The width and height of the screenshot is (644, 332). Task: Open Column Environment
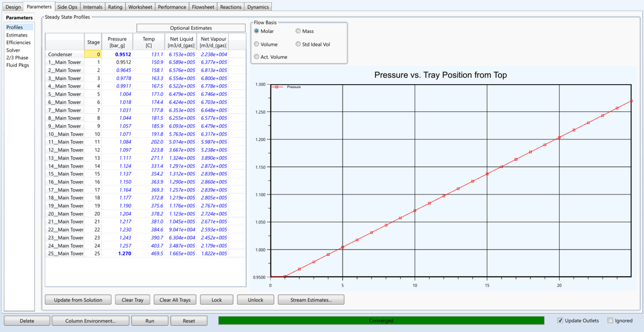click(90, 320)
